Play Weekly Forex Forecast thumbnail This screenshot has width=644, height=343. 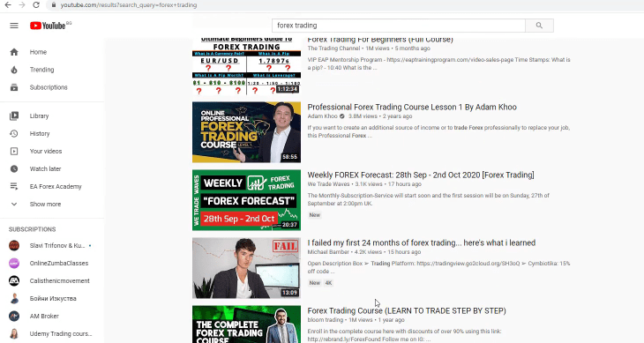(x=246, y=200)
